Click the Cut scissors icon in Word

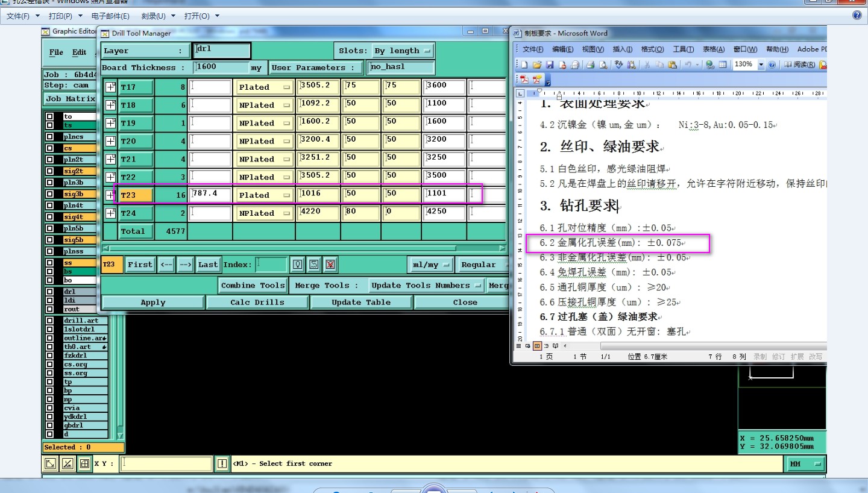647,64
